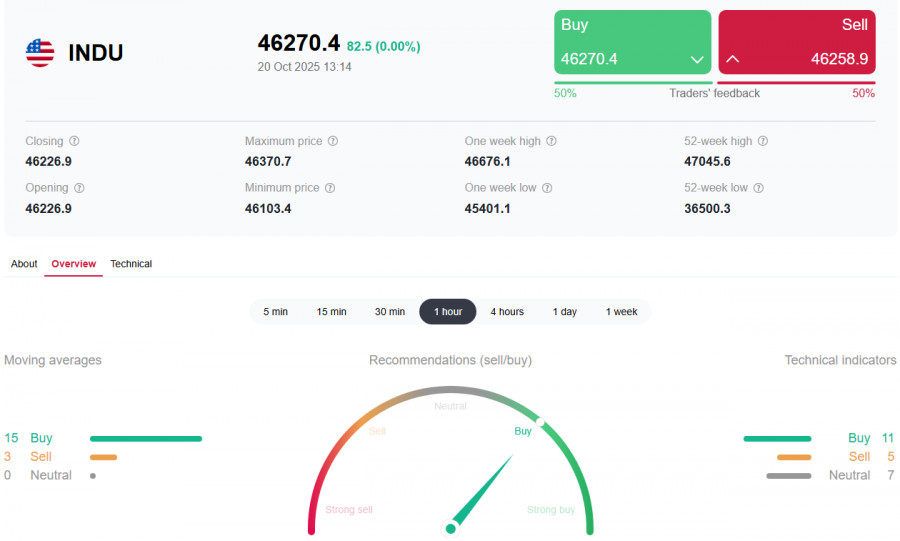Select the 5 min timeframe
Image resolution: width=900 pixels, height=541 pixels.
tap(275, 312)
